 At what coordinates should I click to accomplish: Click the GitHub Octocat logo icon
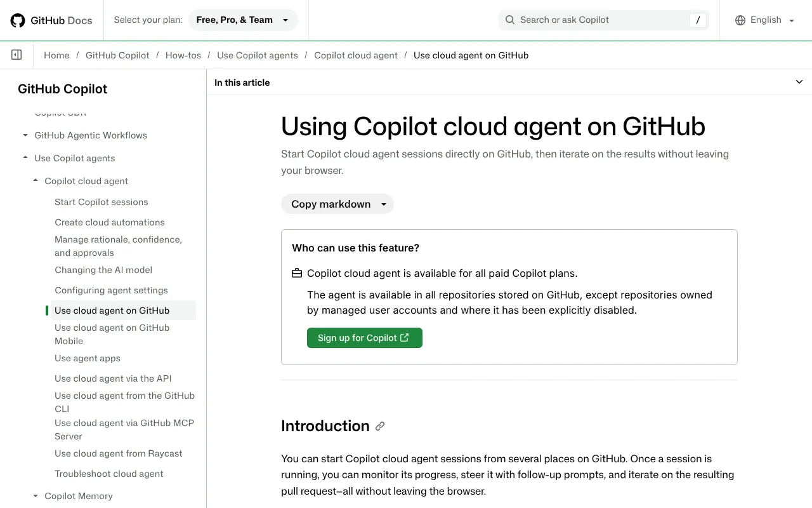(x=18, y=20)
